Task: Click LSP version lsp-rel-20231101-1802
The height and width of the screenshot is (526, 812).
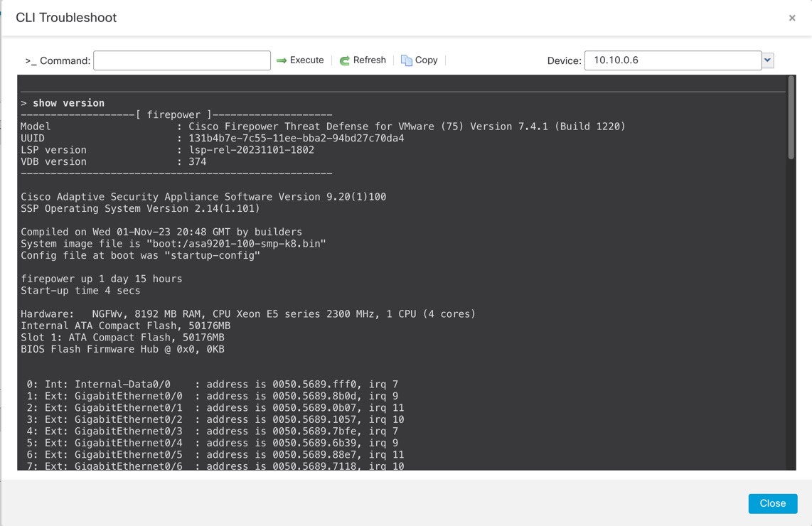Action: point(167,150)
